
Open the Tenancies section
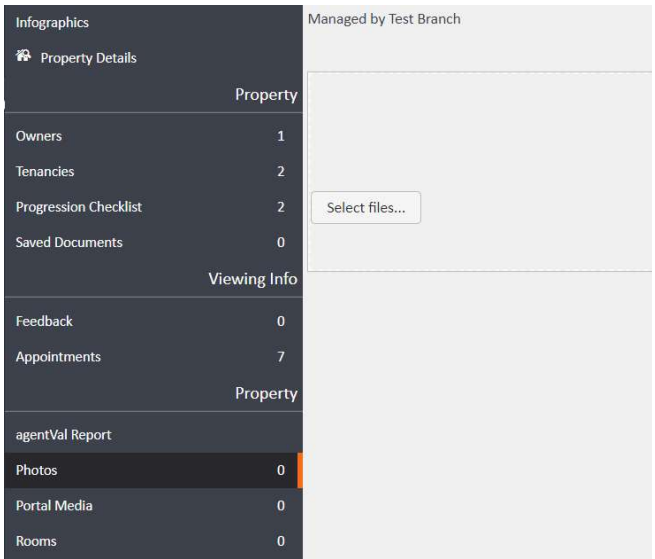pos(45,171)
